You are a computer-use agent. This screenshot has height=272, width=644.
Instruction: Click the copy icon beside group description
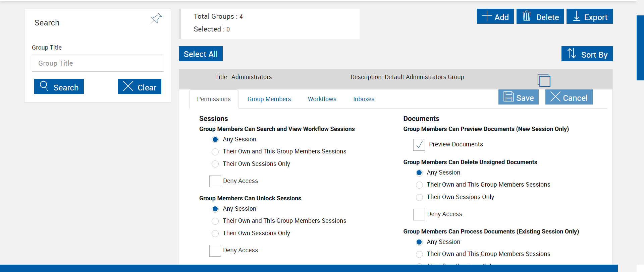(x=544, y=80)
